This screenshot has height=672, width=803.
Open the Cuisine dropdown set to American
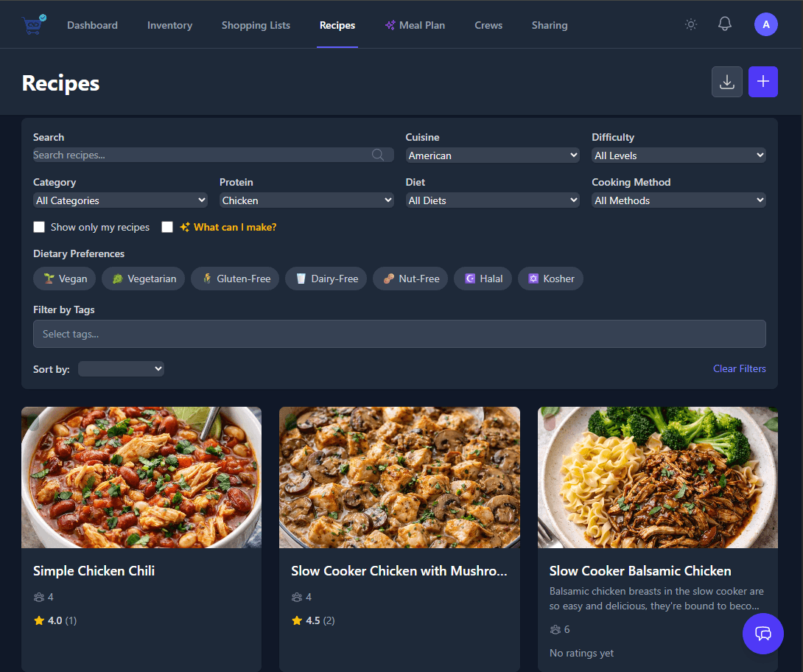492,155
